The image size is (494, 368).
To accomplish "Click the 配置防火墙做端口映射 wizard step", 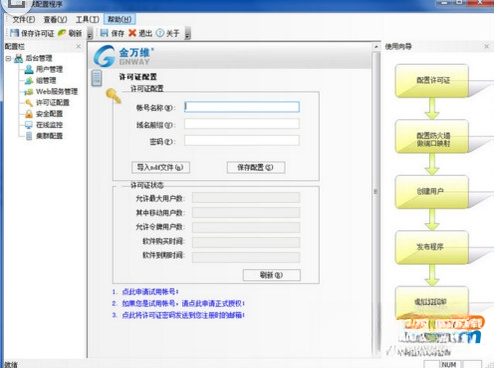I will pos(432,136).
